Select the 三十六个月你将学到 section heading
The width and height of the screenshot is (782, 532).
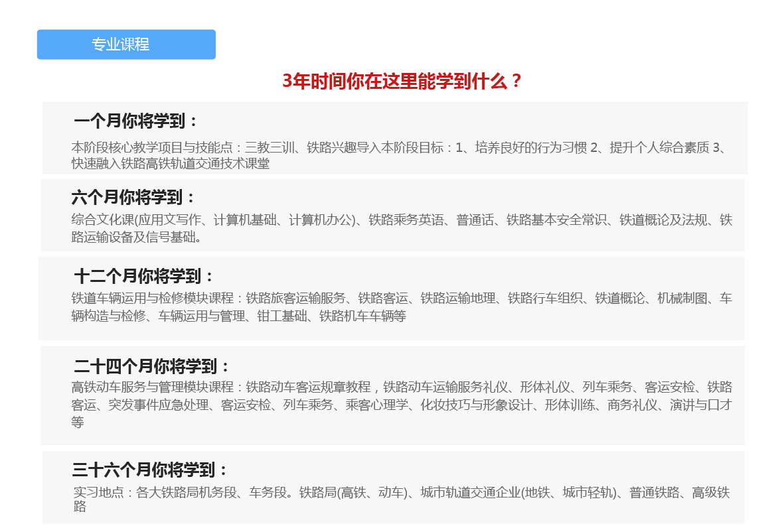point(150,471)
